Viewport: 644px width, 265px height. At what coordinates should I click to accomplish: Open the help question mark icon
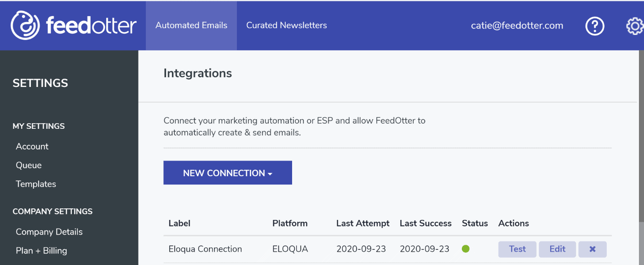point(594,26)
